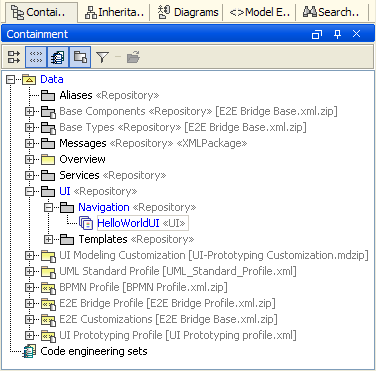Select Navigation «Repository» label

coord(137,207)
